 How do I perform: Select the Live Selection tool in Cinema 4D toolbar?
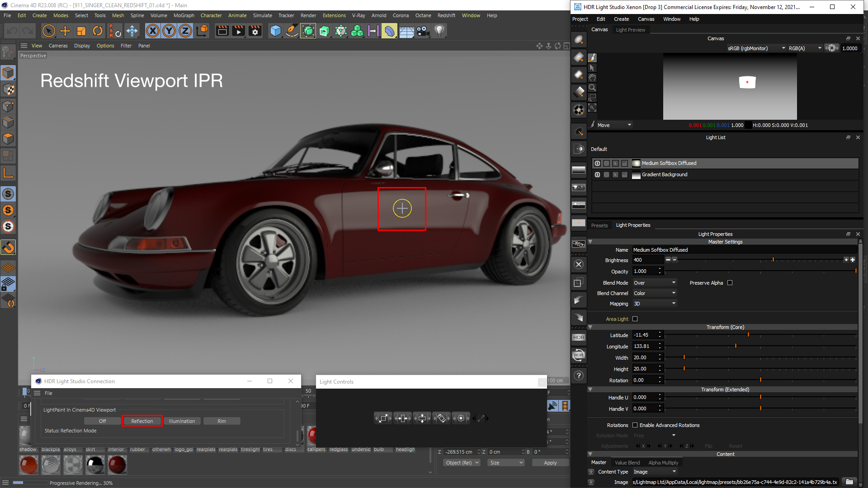pyautogui.click(x=48, y=31)
